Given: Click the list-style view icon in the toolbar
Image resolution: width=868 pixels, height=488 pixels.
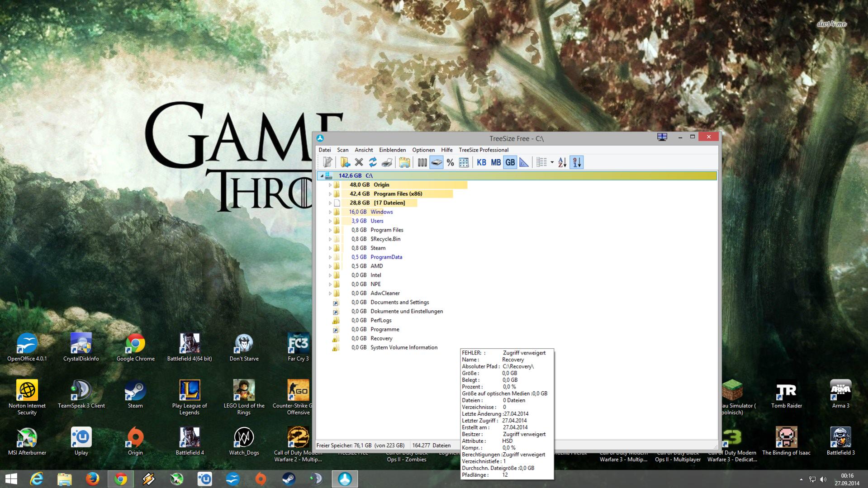Looking at the screenshot, I should point(541,162).
